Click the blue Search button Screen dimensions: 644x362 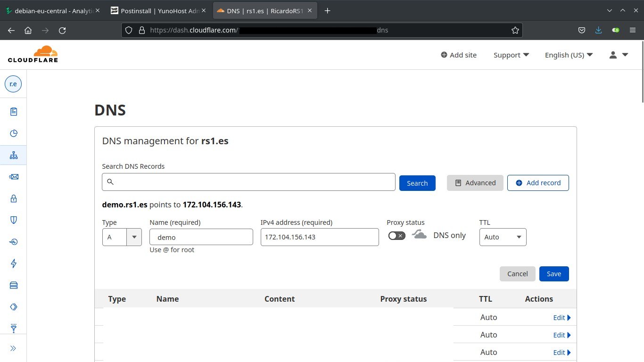(x=417, y=183)
